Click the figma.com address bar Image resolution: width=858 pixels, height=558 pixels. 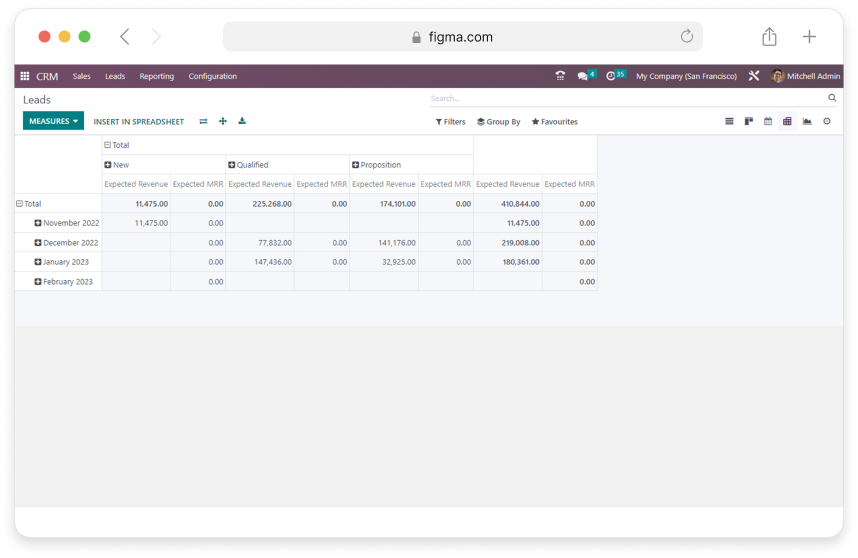coord(462,37)
